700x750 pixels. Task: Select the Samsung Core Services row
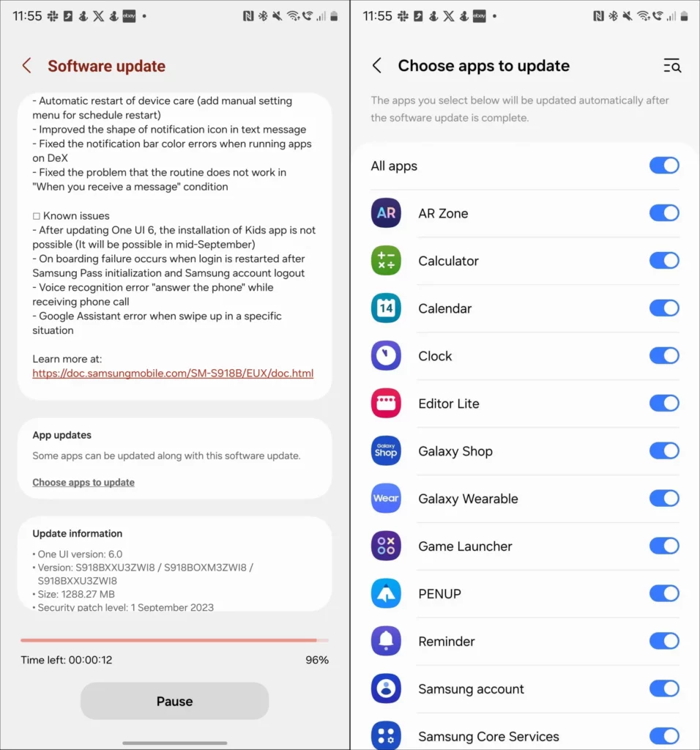pos(525,735)
